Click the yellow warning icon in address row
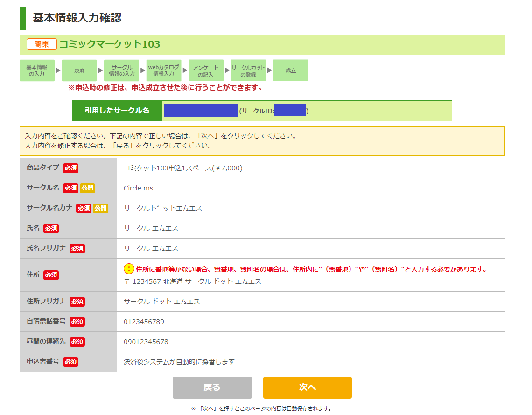 click(x=129, y=269)
